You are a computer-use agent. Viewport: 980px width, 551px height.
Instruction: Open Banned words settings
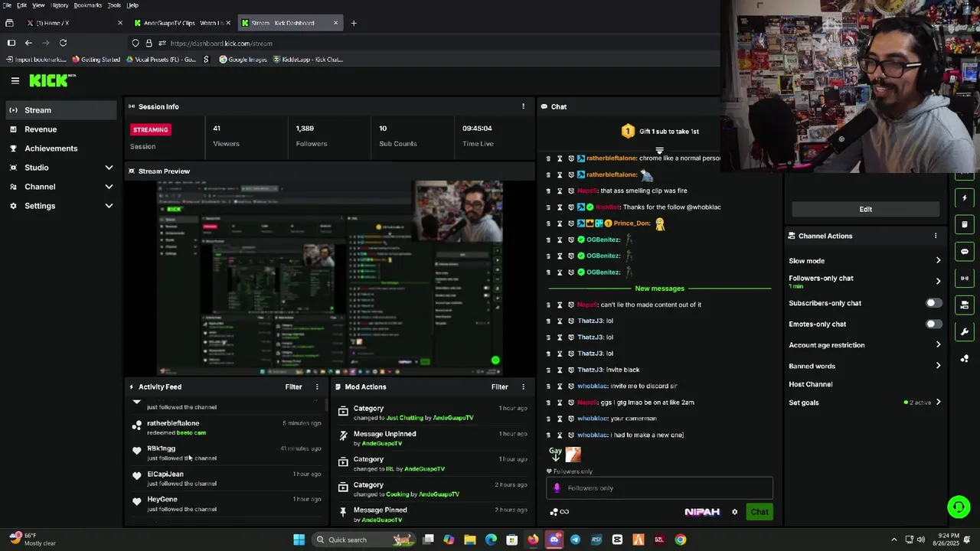865,366
